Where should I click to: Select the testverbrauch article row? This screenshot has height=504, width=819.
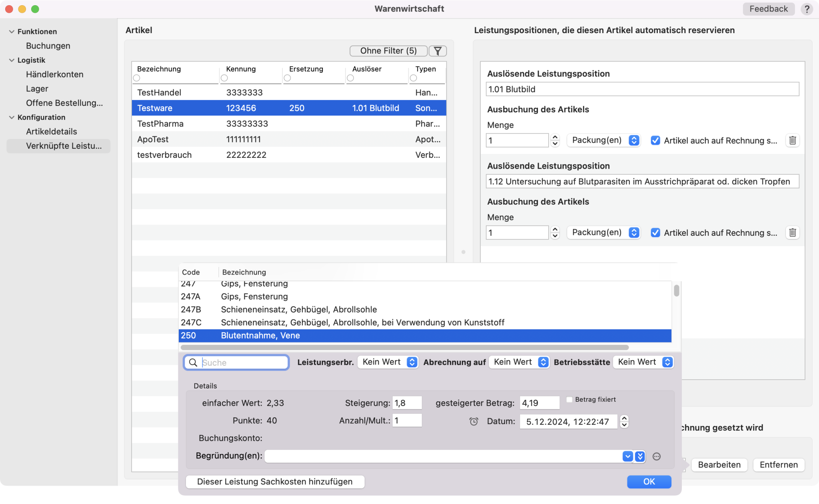289,155
